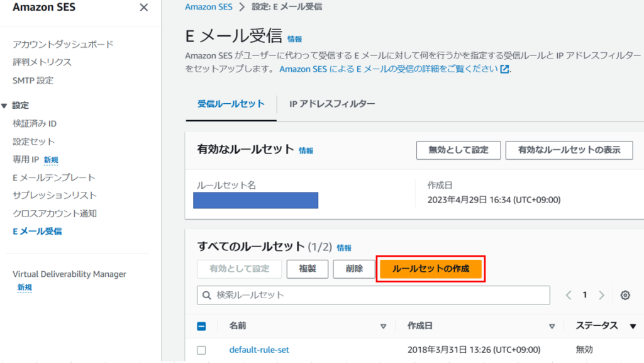The image size is (644, 363).
Task: Click the 複製 button
Action: click(x=307, y=269)
